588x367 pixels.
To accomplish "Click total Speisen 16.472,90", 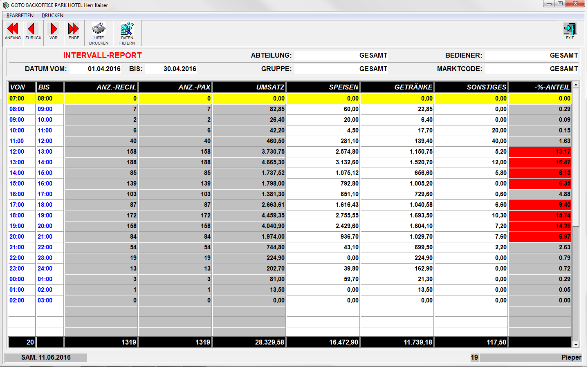I will click(323, 342).
